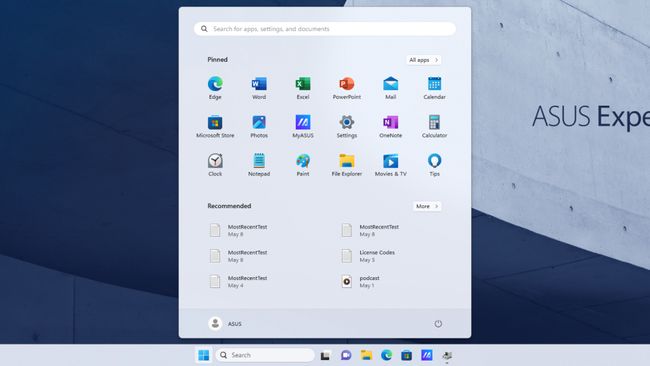Launch OneNote from pinned apps
650x366 pixels.
[x=390, y=126]
